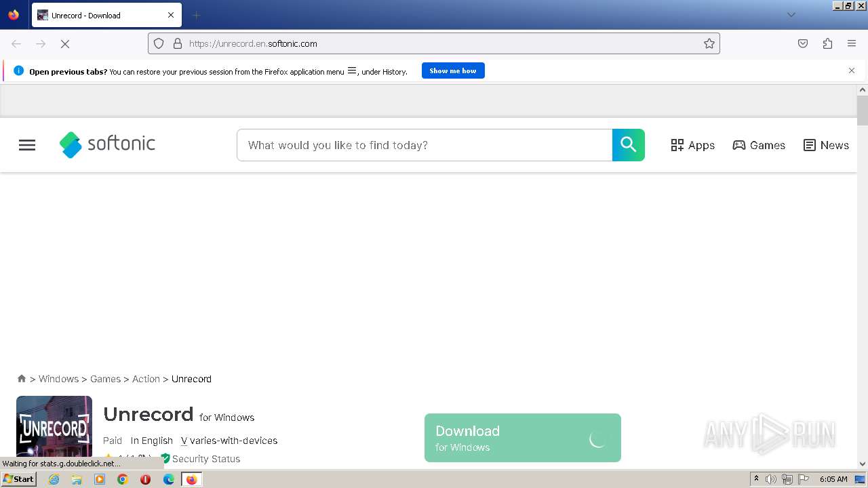
Task: Click the Security Status shield icon
Action: tap(165, 458)
